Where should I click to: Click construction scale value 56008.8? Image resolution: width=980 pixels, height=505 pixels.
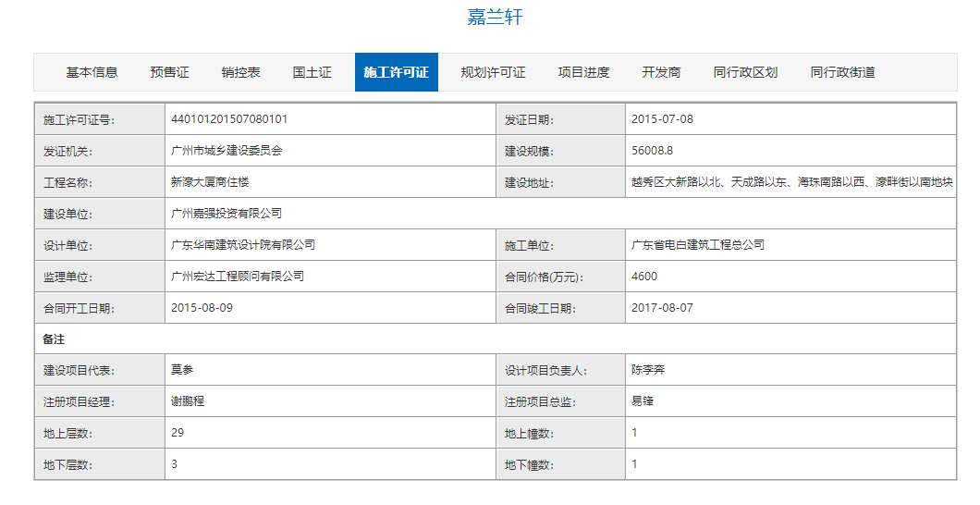[652, 151]
